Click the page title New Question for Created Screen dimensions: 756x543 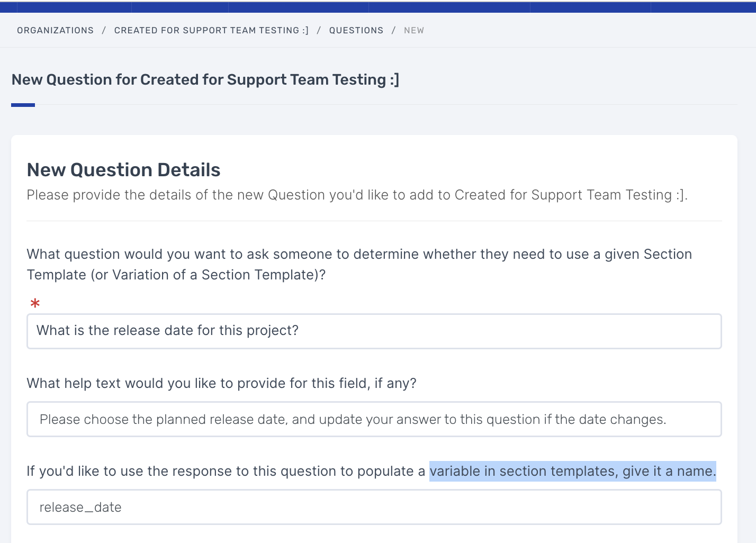tap(205, 79)
